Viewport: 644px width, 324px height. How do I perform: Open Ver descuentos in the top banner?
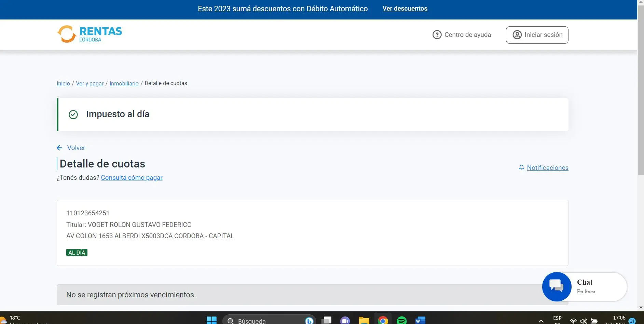click(x=405, y=9)
